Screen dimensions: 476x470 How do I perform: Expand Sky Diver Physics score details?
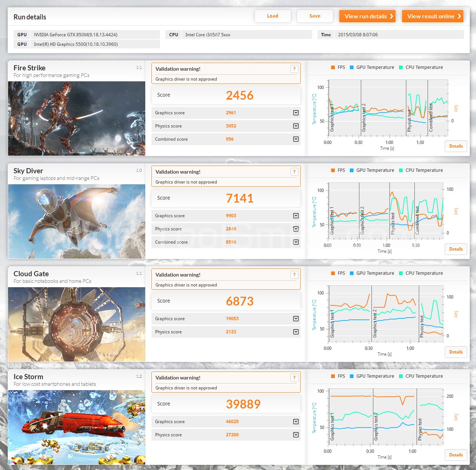[296, 229]
